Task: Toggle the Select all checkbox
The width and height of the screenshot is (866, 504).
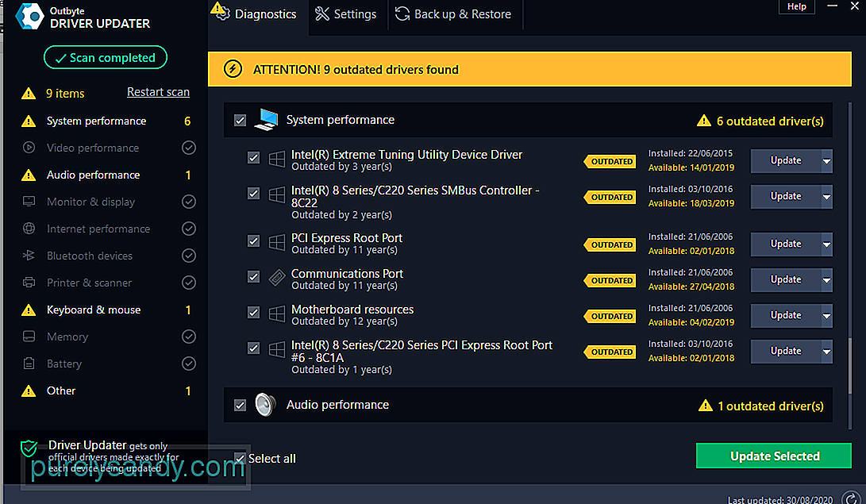Action: (240, 458)
